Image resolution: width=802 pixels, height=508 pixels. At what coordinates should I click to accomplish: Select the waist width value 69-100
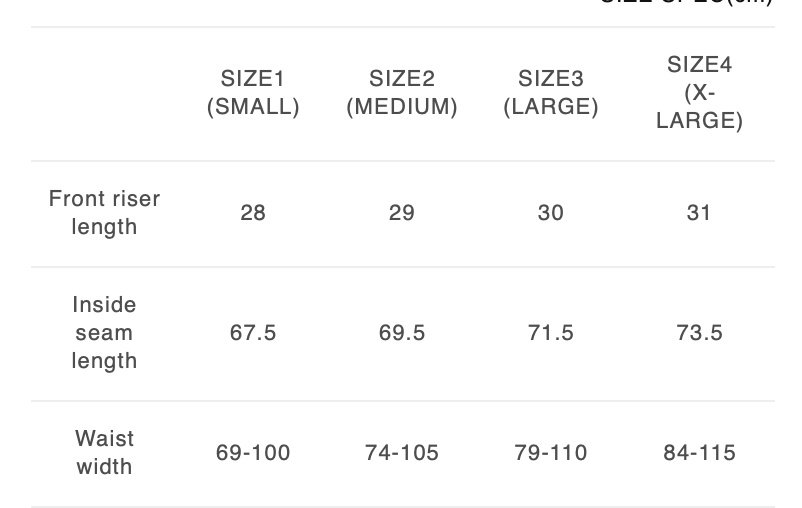tap(253, 452)
